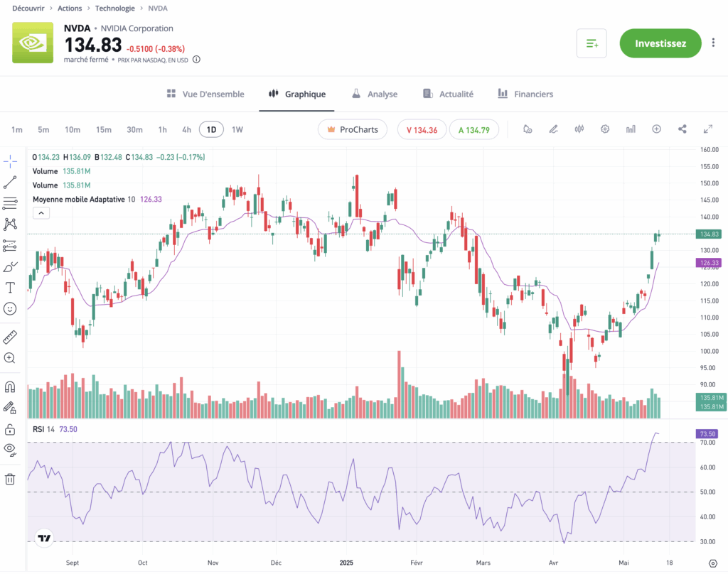
Task: Click the NVIDIA logo thumbnail
Action: (33, 43)
